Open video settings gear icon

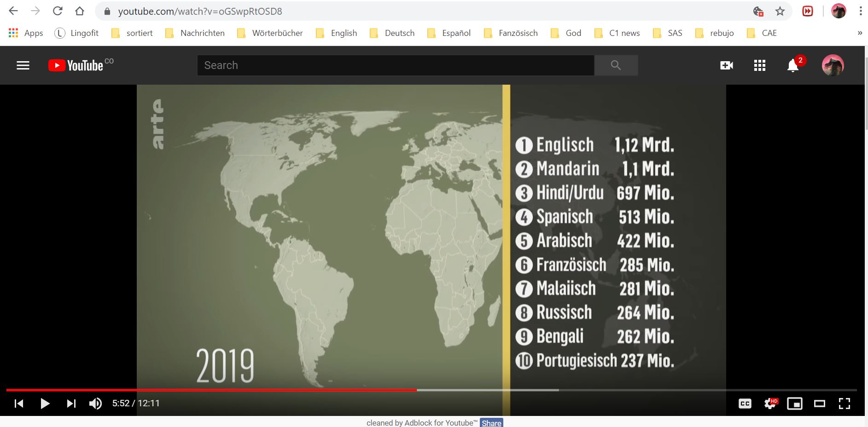770,404
